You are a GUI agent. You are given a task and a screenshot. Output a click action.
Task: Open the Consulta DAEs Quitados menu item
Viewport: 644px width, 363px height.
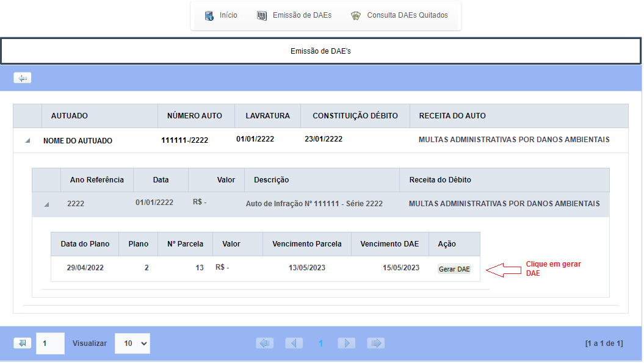tap(407, 15)
